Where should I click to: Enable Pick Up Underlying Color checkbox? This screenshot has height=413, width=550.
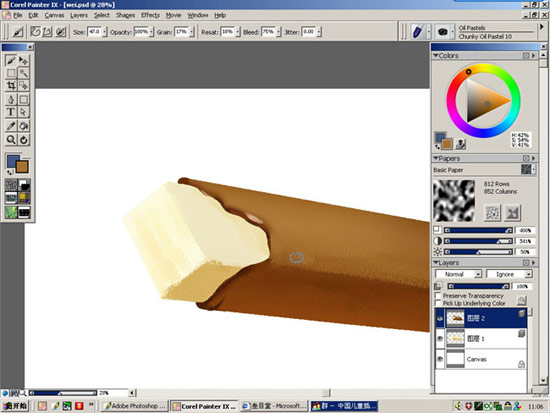coord(438,303)
